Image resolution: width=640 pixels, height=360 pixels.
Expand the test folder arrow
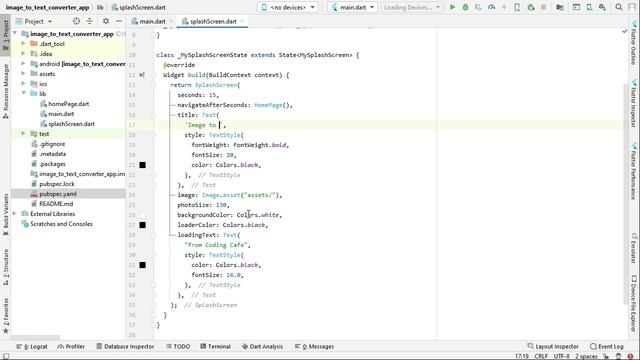pyautogui.click(x=23, y=133)
